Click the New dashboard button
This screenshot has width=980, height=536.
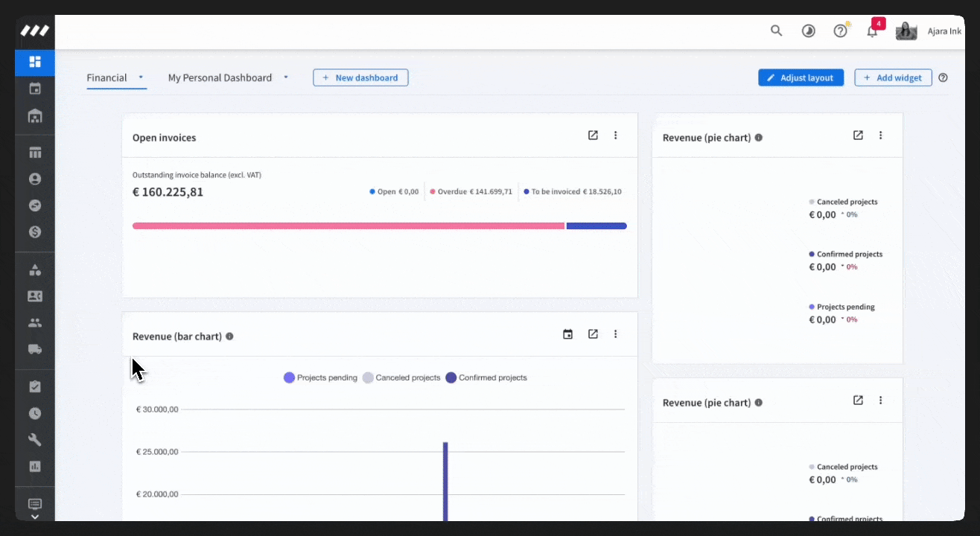360,77
